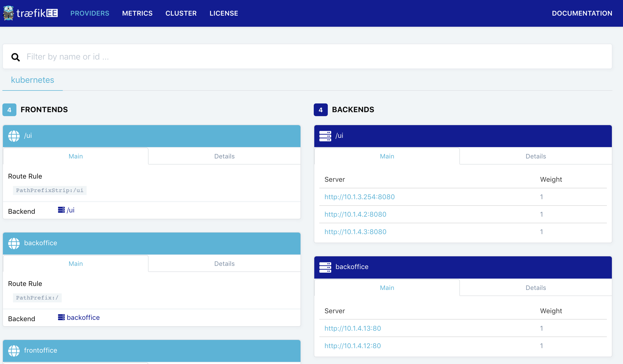The height and width of the screenshot is (364, 623).
Task: Open the Metrics page
Action: [x=137, y=13]
